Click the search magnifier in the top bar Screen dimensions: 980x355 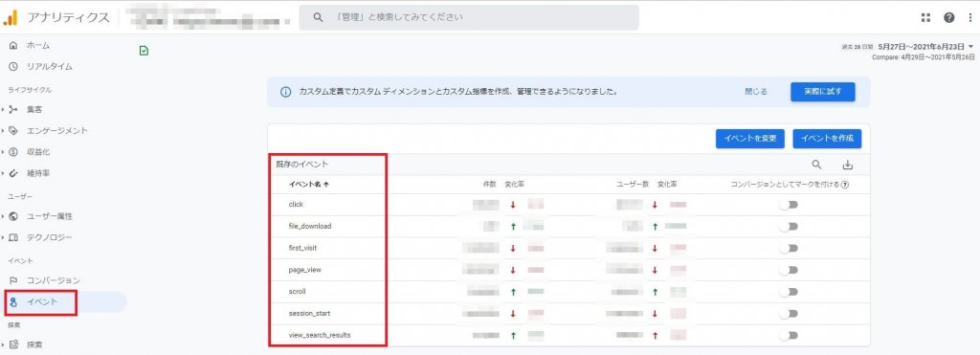pyautogui.click(x=318, y=17)
